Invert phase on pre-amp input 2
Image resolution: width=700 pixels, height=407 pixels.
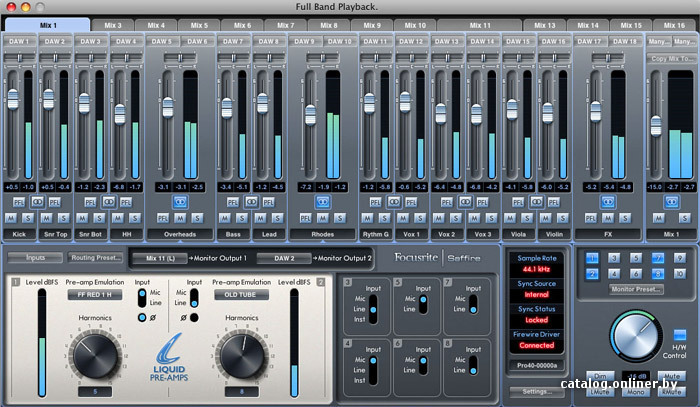pos(194,318)
